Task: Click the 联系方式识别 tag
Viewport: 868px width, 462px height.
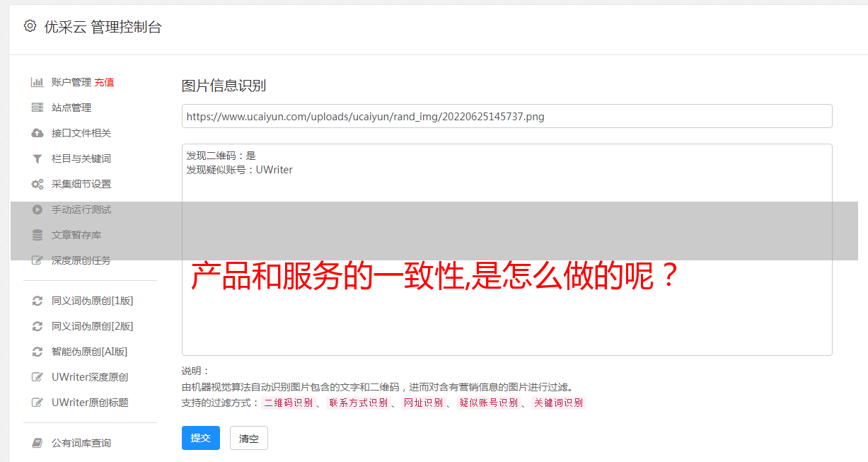Action: pos(359,403)
